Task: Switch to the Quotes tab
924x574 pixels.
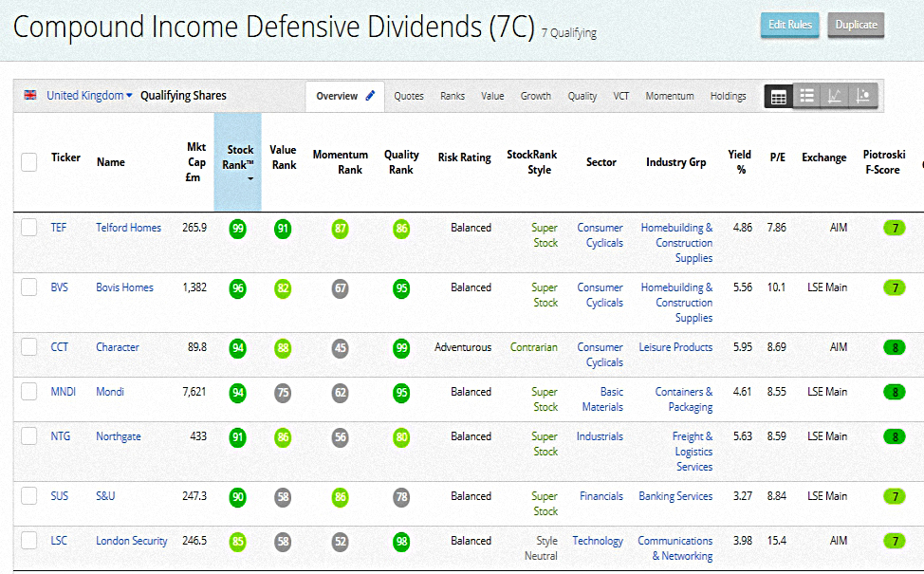Action: point(409,96)
